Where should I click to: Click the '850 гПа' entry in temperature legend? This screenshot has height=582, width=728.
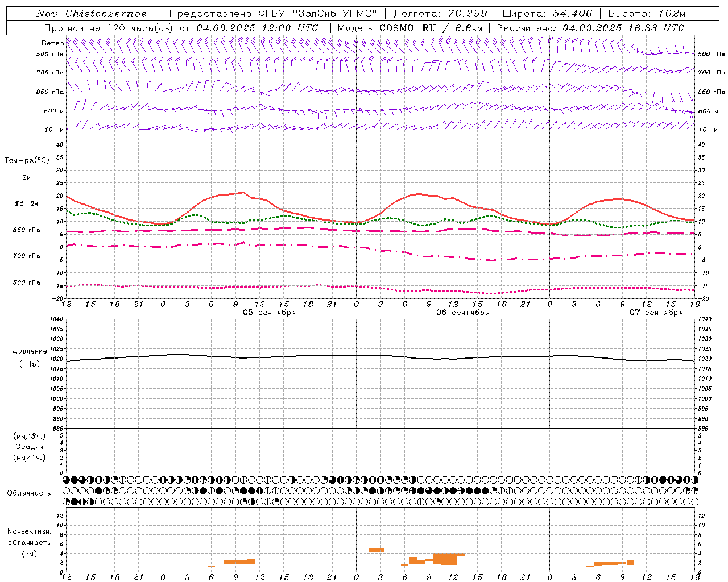(x=27, y=230)
